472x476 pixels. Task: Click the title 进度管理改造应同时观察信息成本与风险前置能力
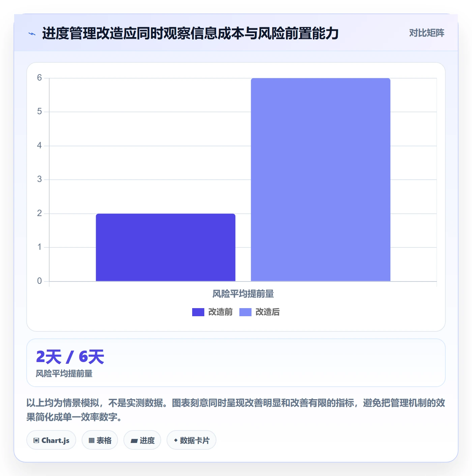(x=190, y=33)
